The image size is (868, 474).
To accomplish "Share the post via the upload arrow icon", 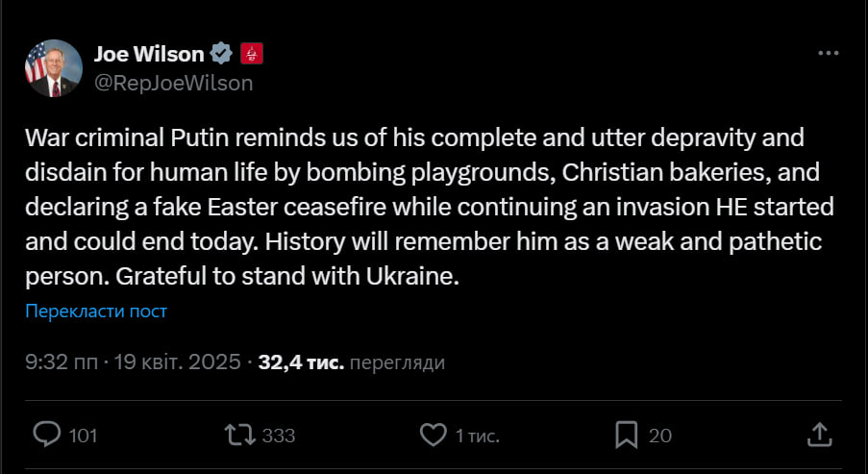I will click(x=819, y=435).
